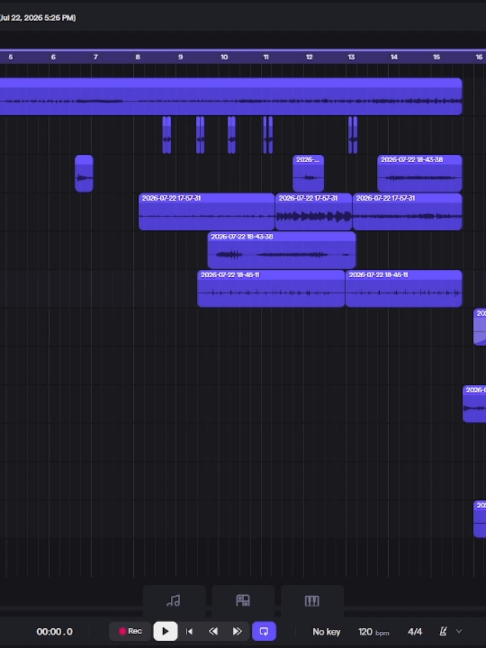Click the rewind button

click(x=213, y=631)
